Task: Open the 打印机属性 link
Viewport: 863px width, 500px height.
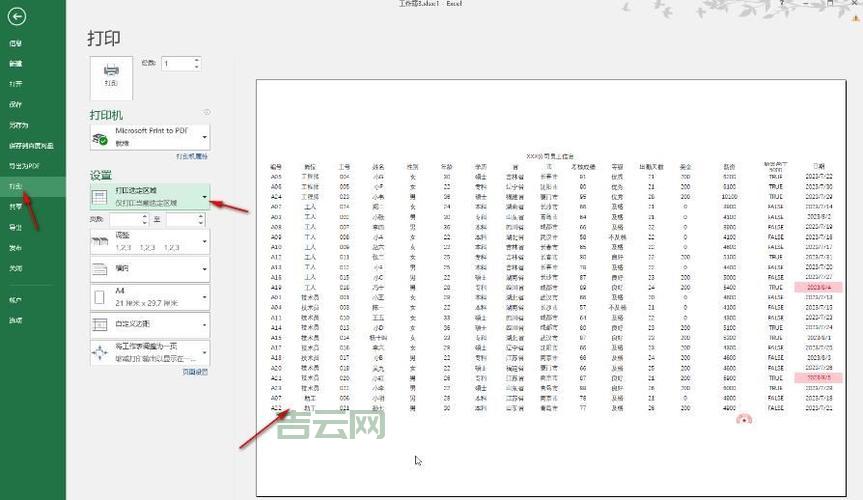Action: tap(191, 158)
